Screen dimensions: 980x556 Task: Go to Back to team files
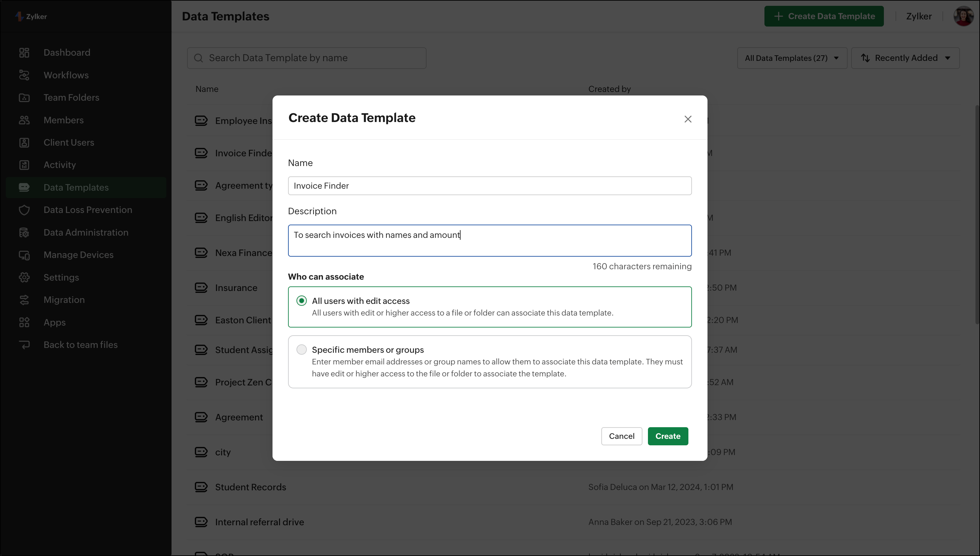coord(80,345)
